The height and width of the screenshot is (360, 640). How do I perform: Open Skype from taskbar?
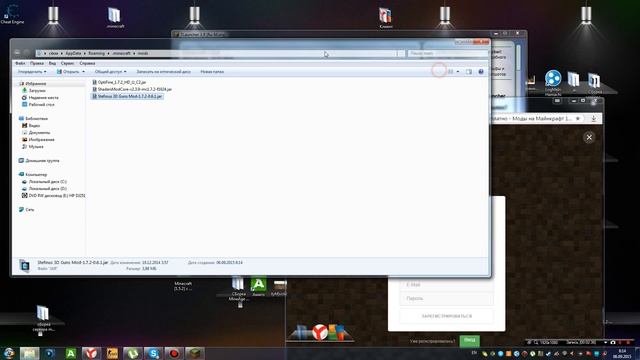point(153,353)
